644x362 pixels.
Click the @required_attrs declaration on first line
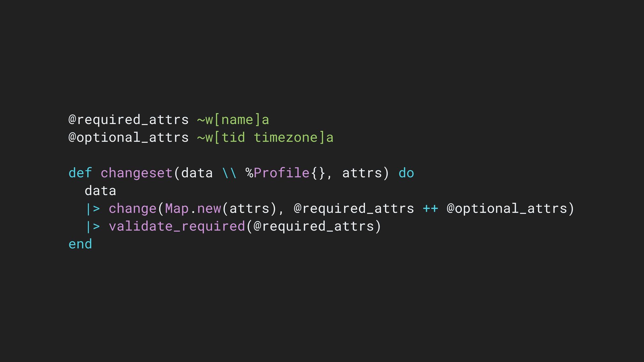pos(128,120)
